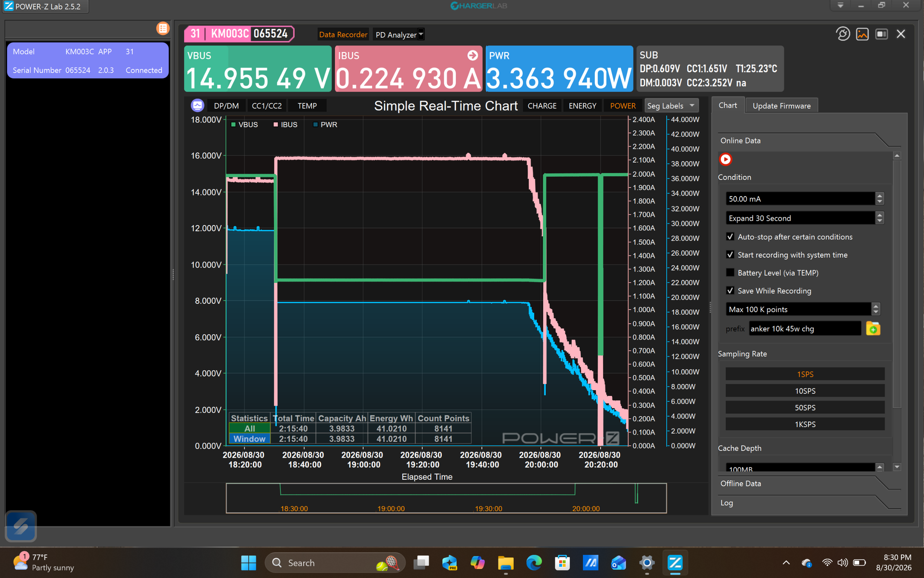This screenshot has width=924, height=578.
Task: Open the Wi-Fi network tray icon
Action: point(827,563)
